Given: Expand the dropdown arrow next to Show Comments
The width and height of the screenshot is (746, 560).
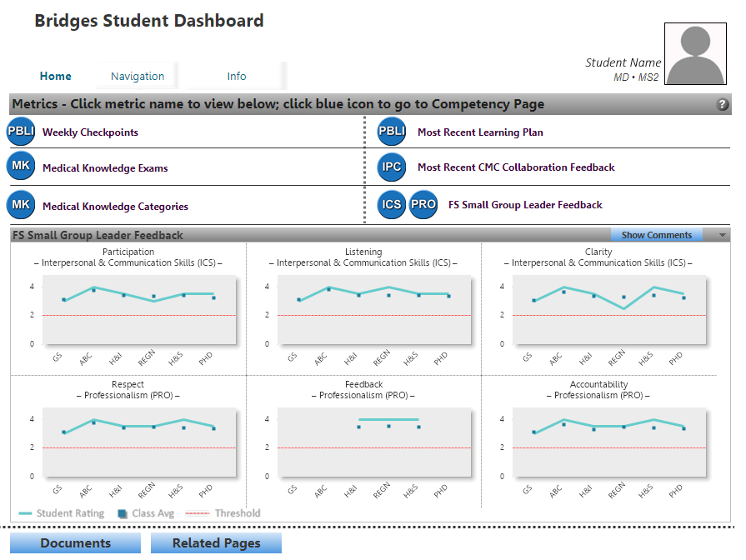Looking at the screenshot, I should (722, 235).
